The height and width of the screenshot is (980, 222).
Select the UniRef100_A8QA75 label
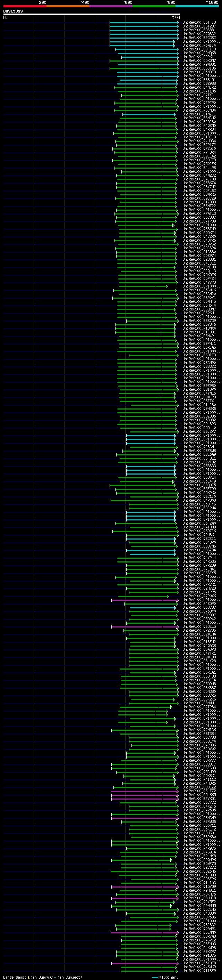pos(199,485)
